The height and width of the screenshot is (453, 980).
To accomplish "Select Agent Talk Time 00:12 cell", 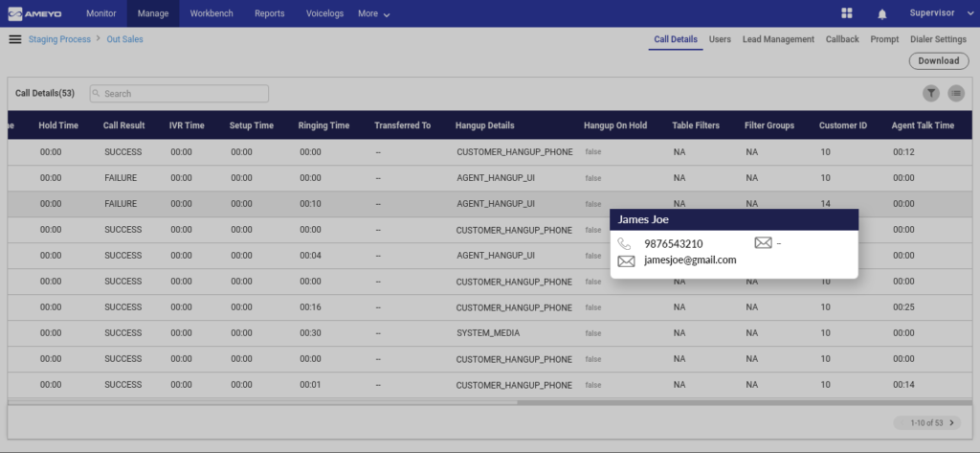I will [903, 152].
